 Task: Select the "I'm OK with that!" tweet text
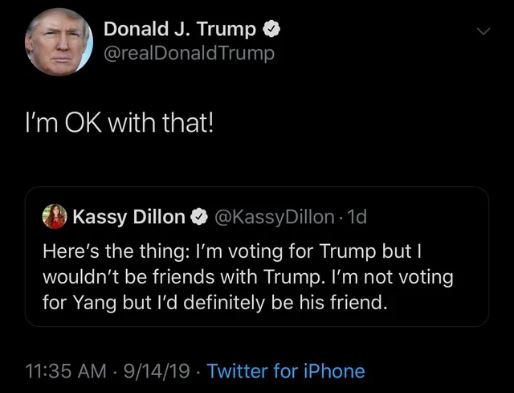point(119,123)
